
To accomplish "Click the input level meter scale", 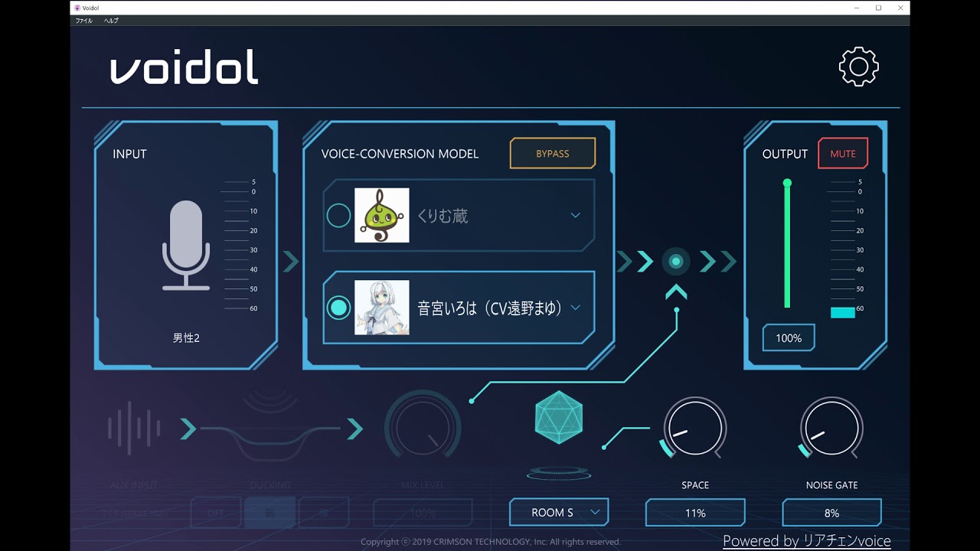I will point(240,245).
